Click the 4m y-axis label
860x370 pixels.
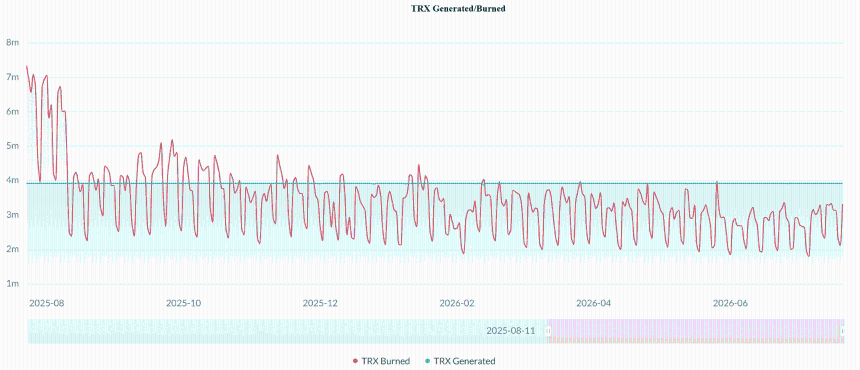tap(13, 180)
